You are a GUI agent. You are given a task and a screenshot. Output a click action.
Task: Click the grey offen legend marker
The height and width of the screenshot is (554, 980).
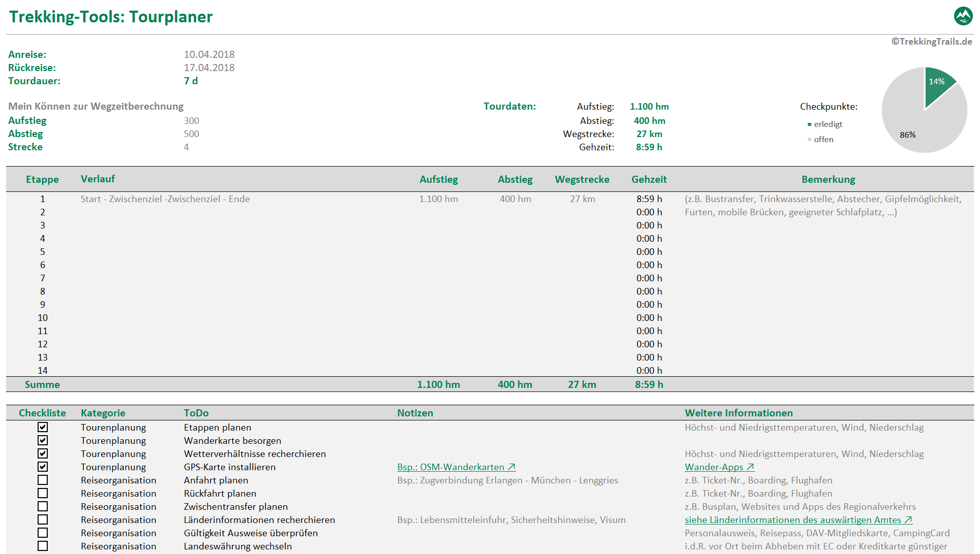point(809,140)
